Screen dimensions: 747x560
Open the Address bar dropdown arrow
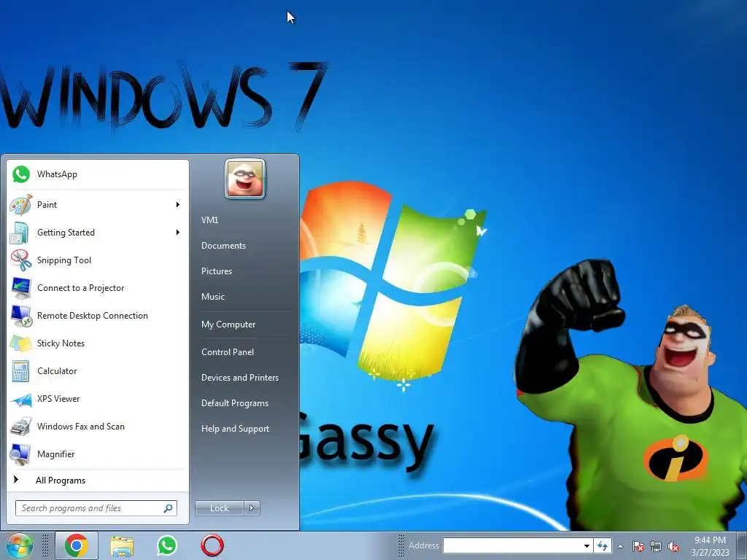pos(587,545)
